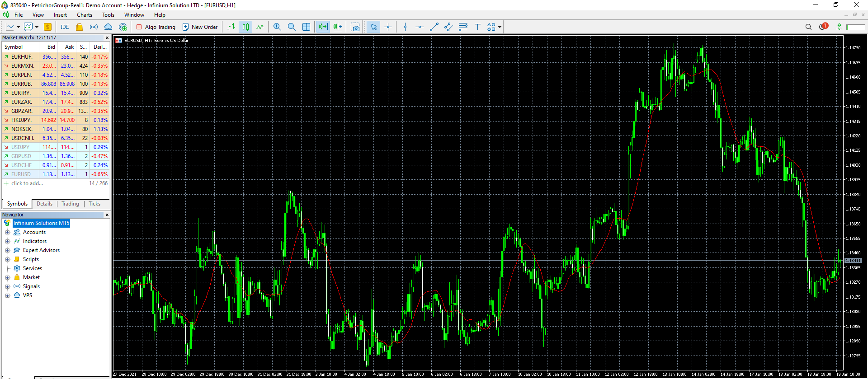868x379 pixels.
Task: Open the View menu
Action: (38, 15)
